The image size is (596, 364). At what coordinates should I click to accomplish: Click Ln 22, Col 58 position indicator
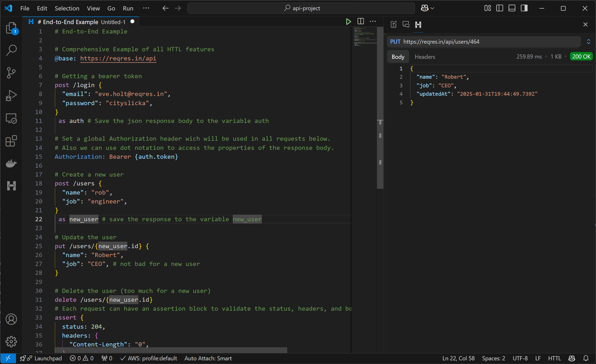[458, 358]
